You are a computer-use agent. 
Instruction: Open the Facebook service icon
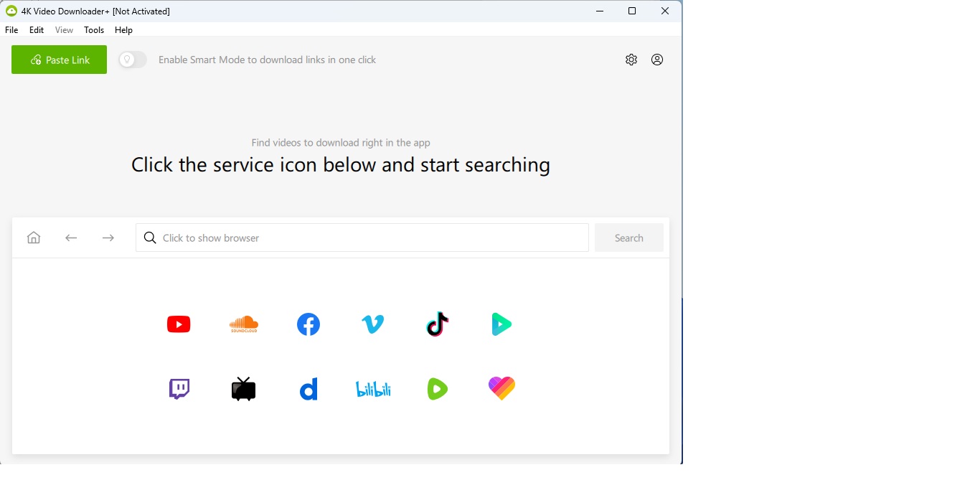pos(308,324)
